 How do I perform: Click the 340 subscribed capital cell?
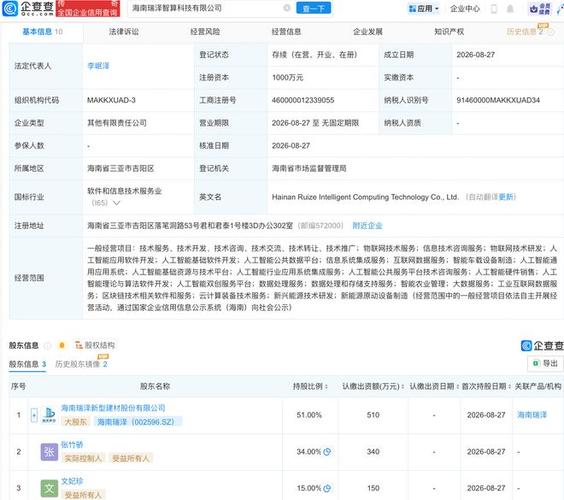373,452
